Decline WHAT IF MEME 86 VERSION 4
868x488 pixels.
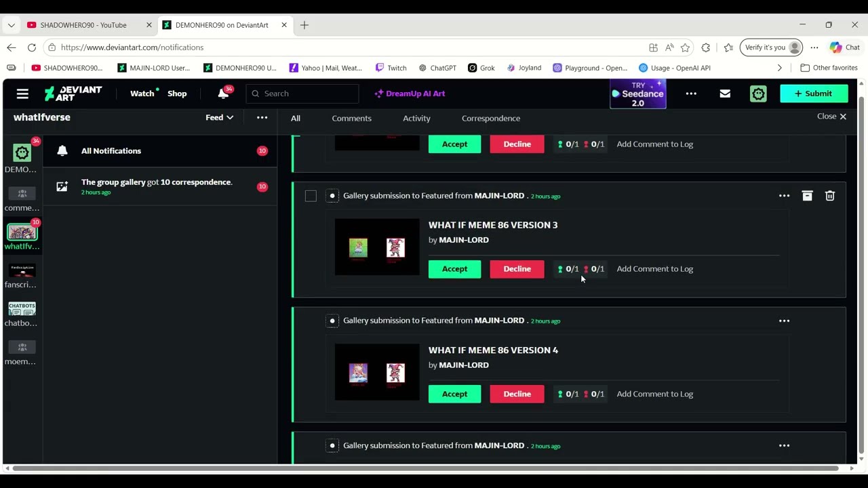(517, 394)
